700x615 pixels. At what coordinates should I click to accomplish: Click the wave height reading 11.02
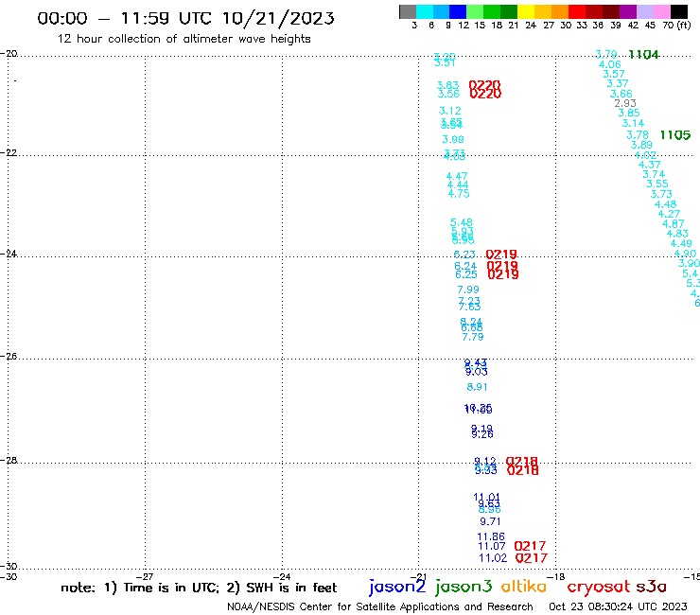pyautogui.click(x=493, y=558)
